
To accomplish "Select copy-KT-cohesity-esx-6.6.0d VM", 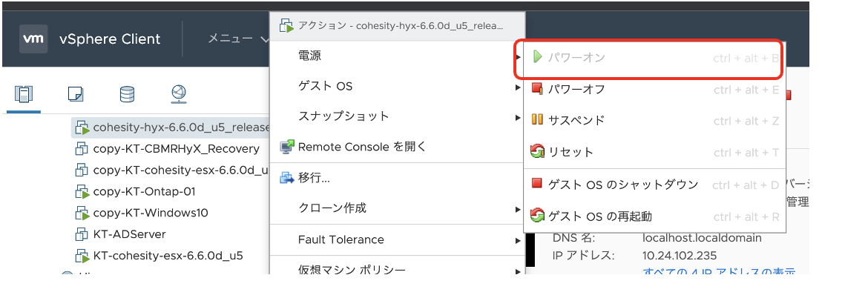I will (181, 170).
